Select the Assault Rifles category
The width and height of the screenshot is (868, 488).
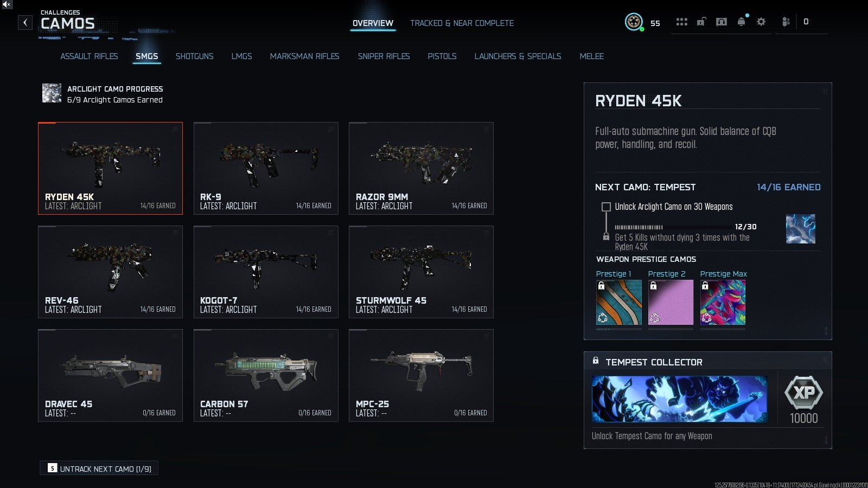click(89, 56)
